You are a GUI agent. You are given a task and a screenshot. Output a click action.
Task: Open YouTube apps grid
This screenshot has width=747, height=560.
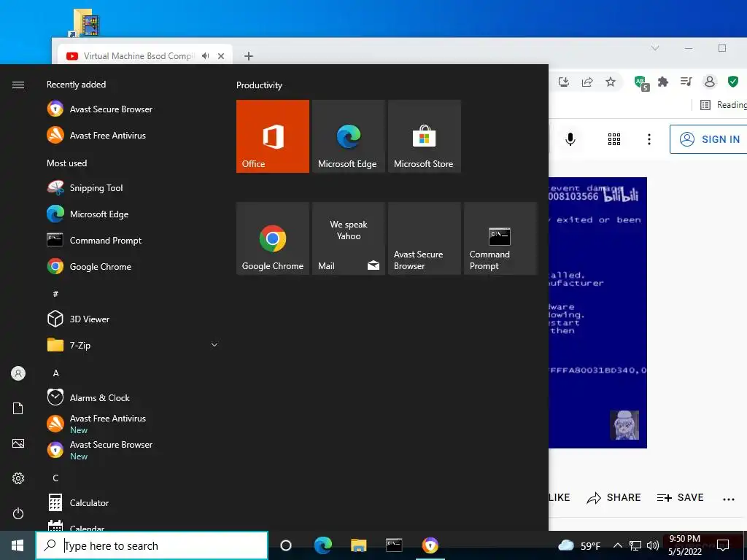[x=614, y=139]
